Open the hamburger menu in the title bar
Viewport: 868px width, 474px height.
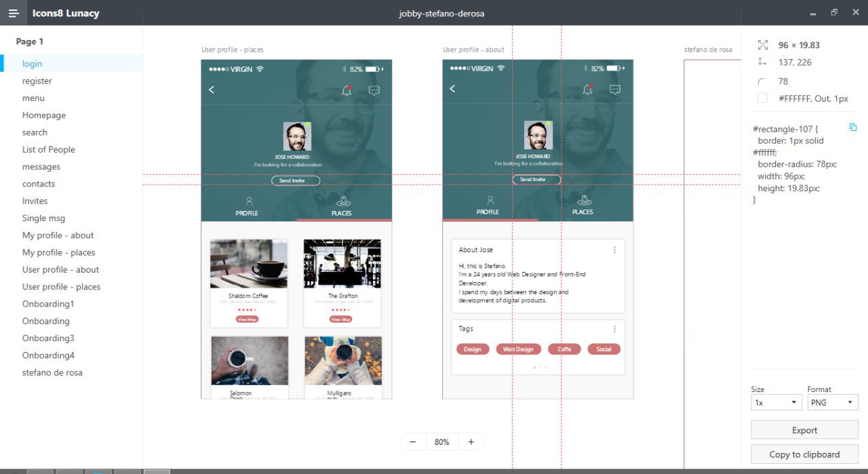coord(14,13)
